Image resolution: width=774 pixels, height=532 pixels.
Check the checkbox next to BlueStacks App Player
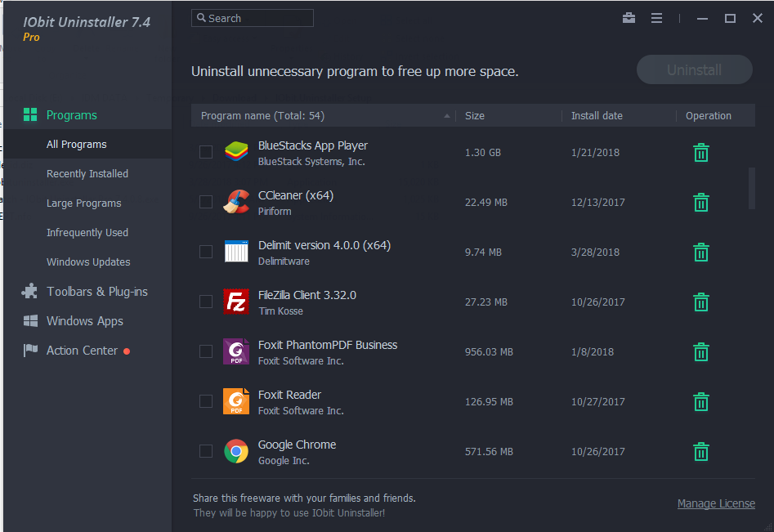pos(205,152)
